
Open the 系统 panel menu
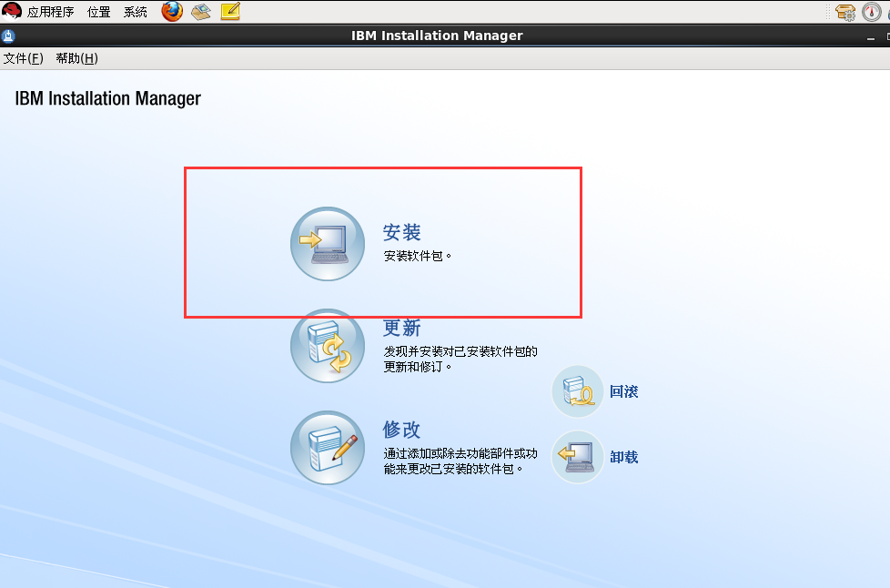(135, 12)
